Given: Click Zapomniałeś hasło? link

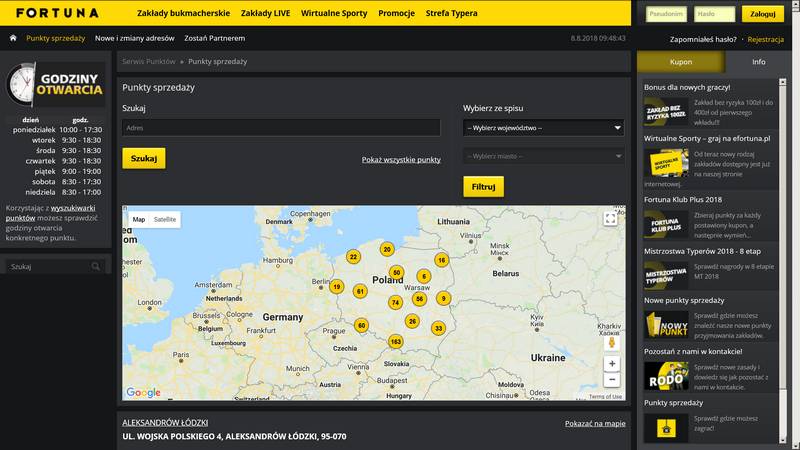Looking at the screenshot, I should click(x=703, y=39).
